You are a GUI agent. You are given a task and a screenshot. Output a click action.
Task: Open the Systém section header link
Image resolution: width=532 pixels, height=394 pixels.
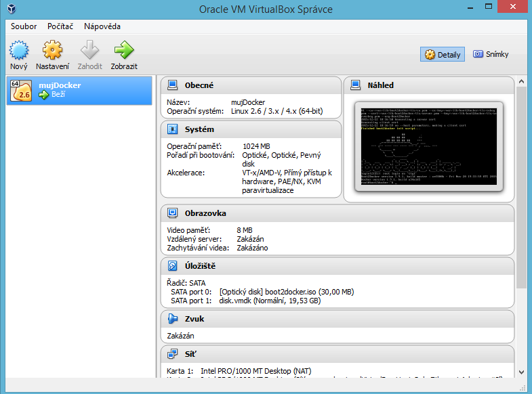tap(199, 129)
